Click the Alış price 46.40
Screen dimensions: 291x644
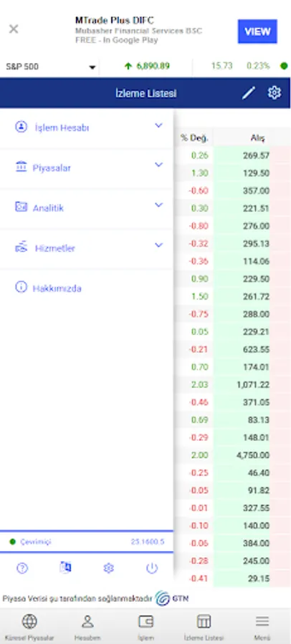(x=259, y=473)
